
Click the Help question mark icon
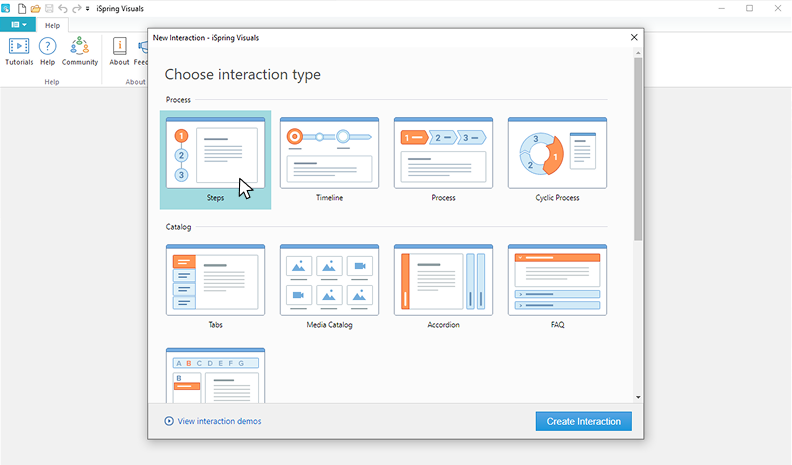coord(47,51)
